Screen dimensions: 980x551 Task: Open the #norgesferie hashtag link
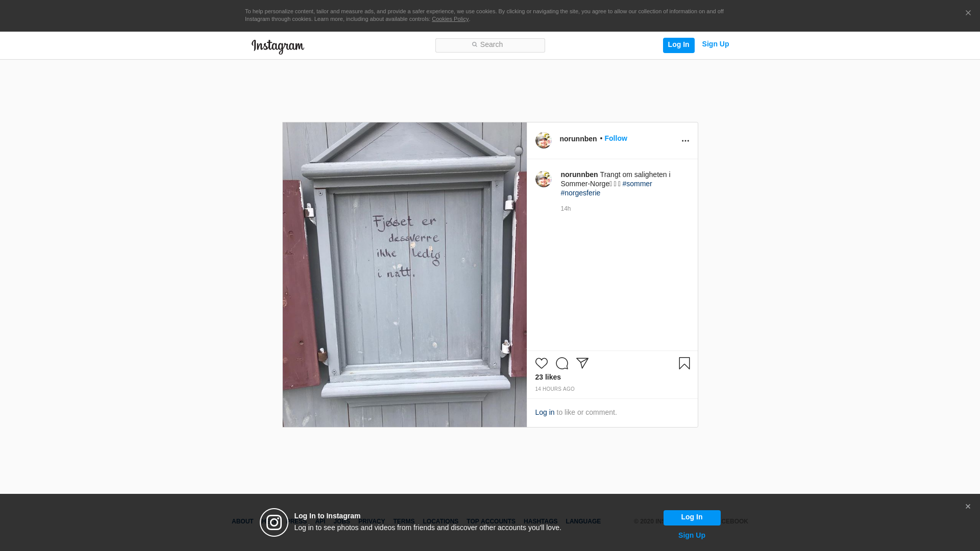580,193
